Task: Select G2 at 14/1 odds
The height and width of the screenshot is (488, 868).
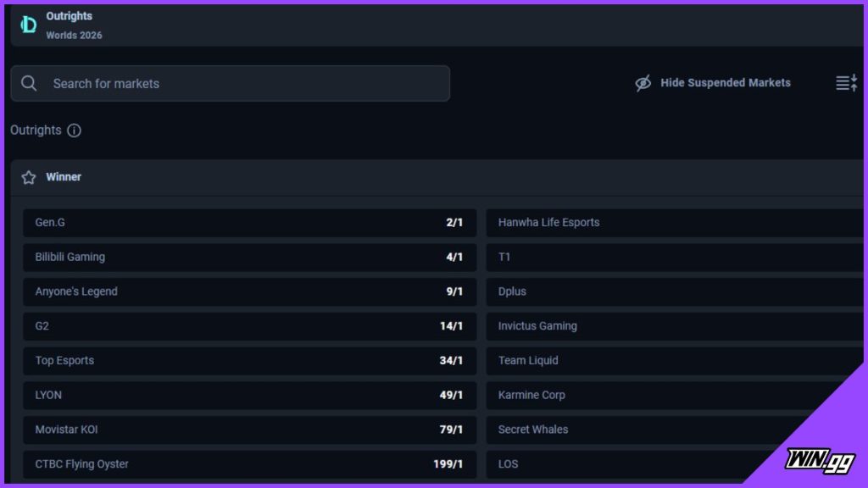Action: 250,326
